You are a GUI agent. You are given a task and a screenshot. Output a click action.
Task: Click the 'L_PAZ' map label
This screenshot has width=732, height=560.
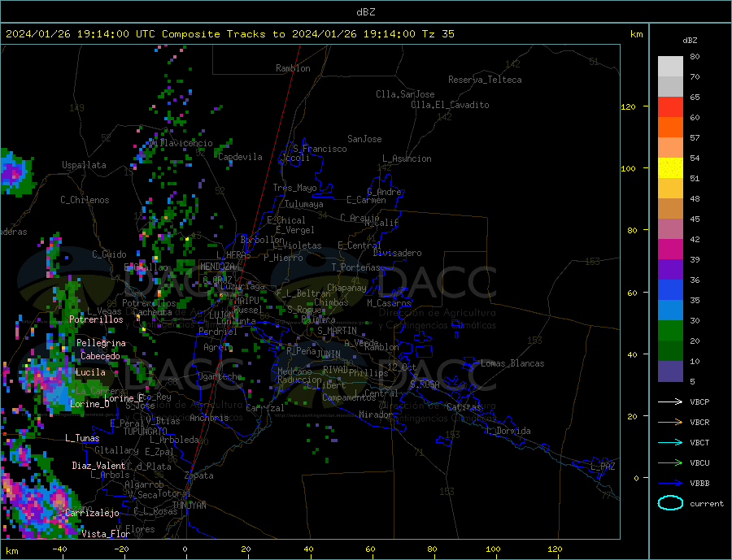pos(603,467)
